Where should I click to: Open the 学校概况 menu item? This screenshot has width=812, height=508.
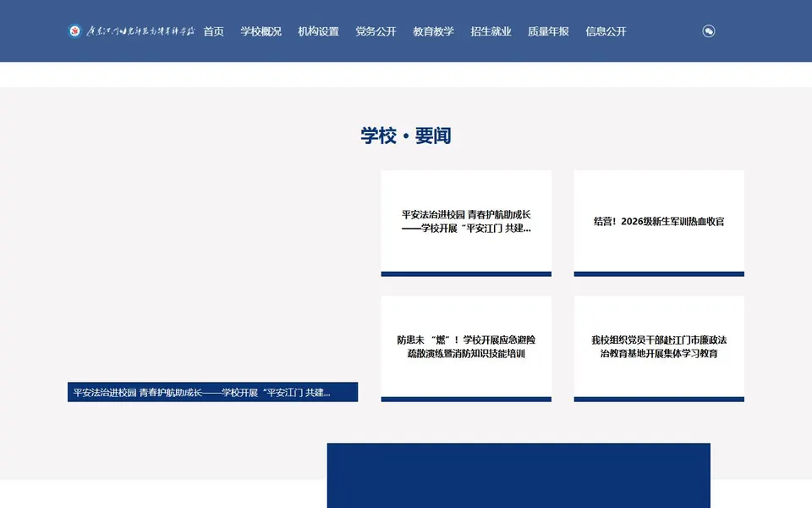click(261, 31)
